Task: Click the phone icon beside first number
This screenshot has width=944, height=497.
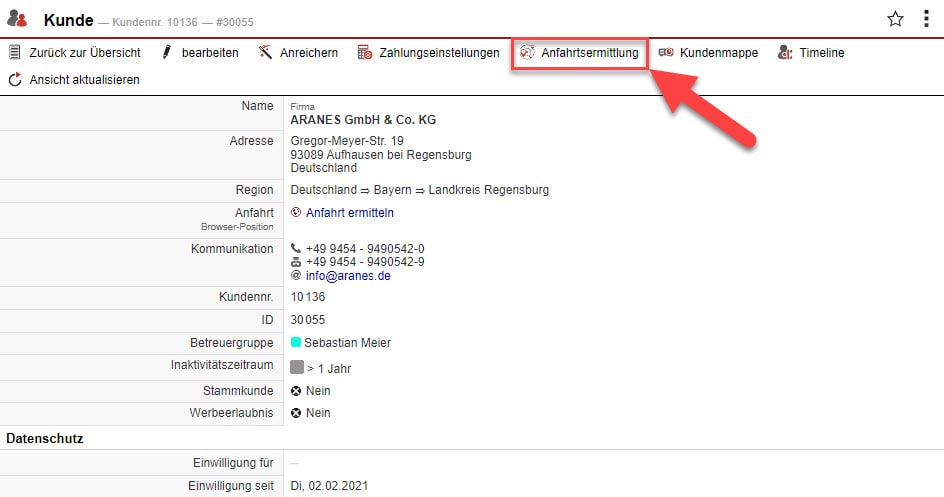Action: 296,248
